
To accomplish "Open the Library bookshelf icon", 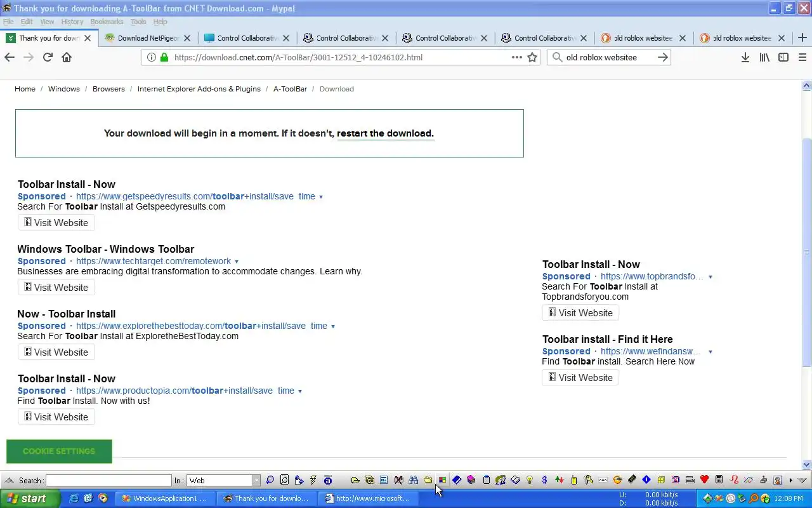I will (764, 57).
